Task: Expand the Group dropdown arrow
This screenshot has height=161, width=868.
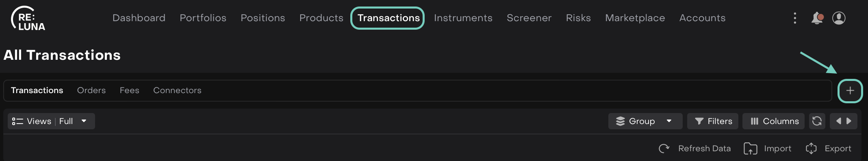Action: click(669, 121)
